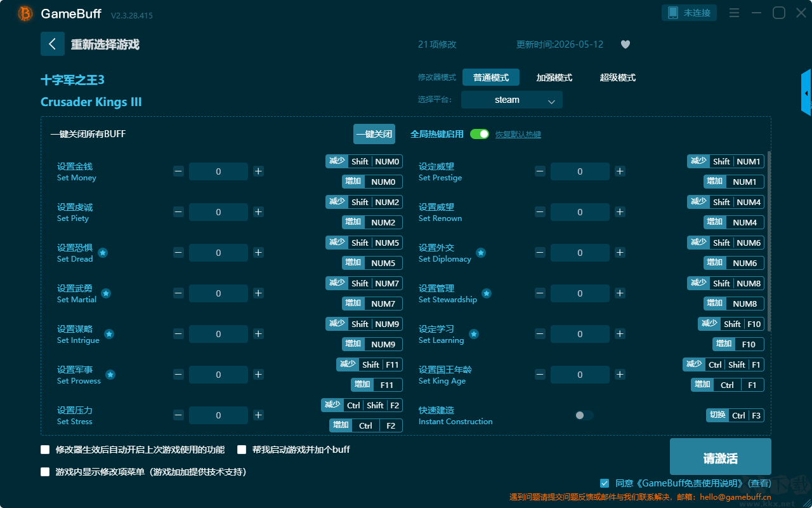
Task: Click the star badge next to Set Martial
Action: click(x=106, y=293)
